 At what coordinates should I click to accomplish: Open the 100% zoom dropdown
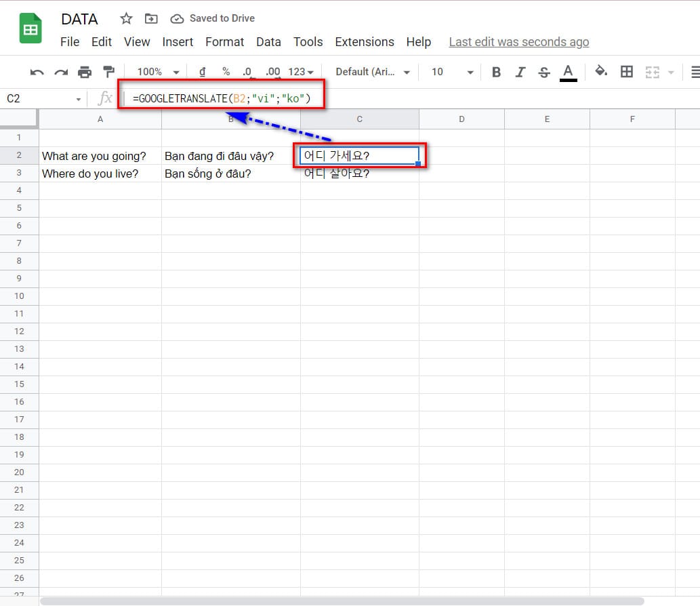pos(157,72)
